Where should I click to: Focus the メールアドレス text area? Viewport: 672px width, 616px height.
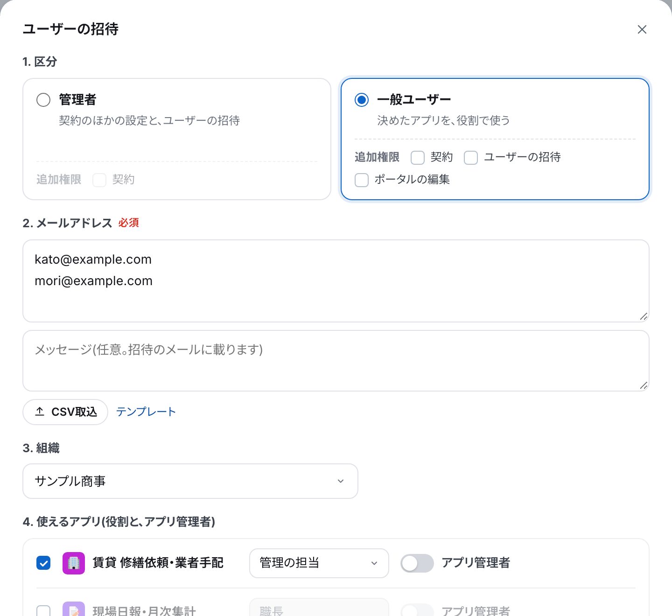tap(336, 281)
